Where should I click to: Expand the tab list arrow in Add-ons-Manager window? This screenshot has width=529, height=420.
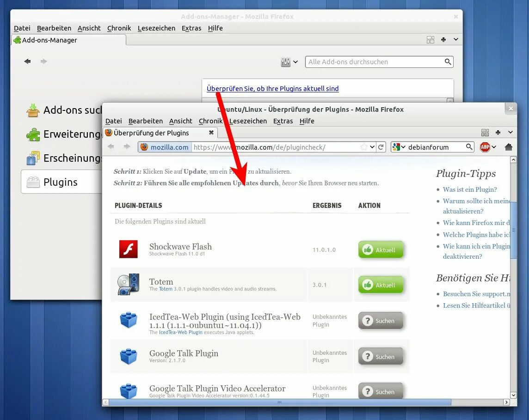pyautogui.click(x=456, y=39)
